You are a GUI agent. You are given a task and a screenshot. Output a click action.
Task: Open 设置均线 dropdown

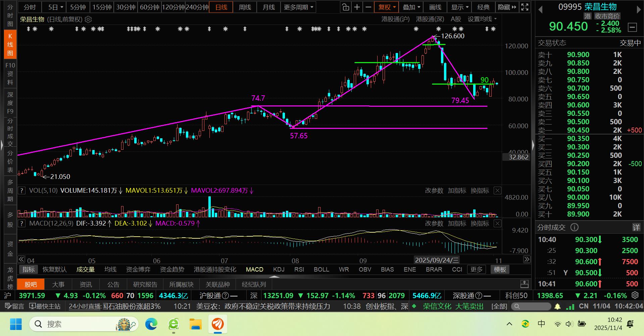click(482, 19)
